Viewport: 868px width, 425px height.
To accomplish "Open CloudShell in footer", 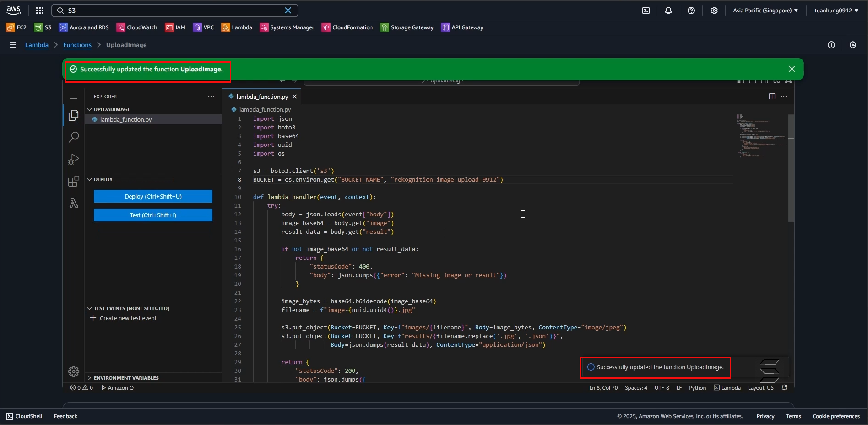I will 24,416.
